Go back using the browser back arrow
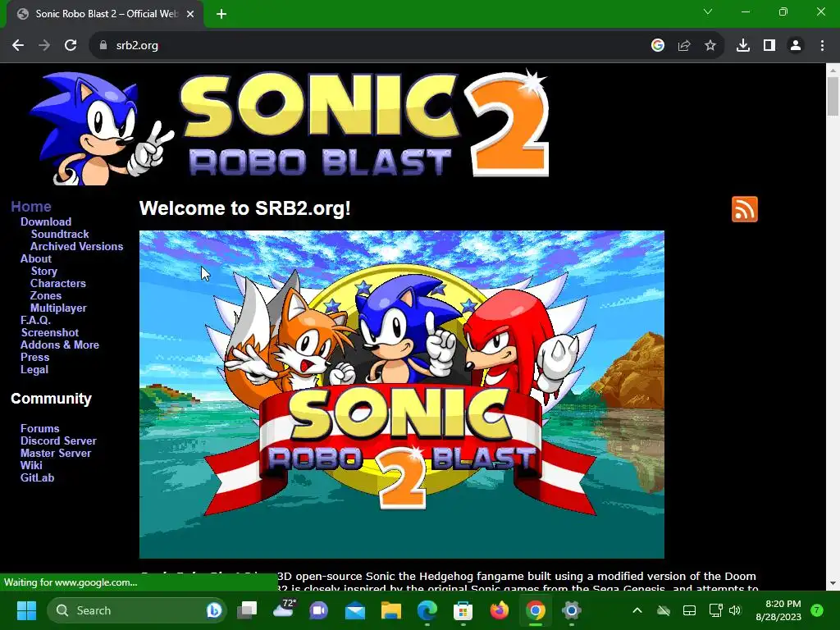 pyautogui.click(x=18, y=46)
